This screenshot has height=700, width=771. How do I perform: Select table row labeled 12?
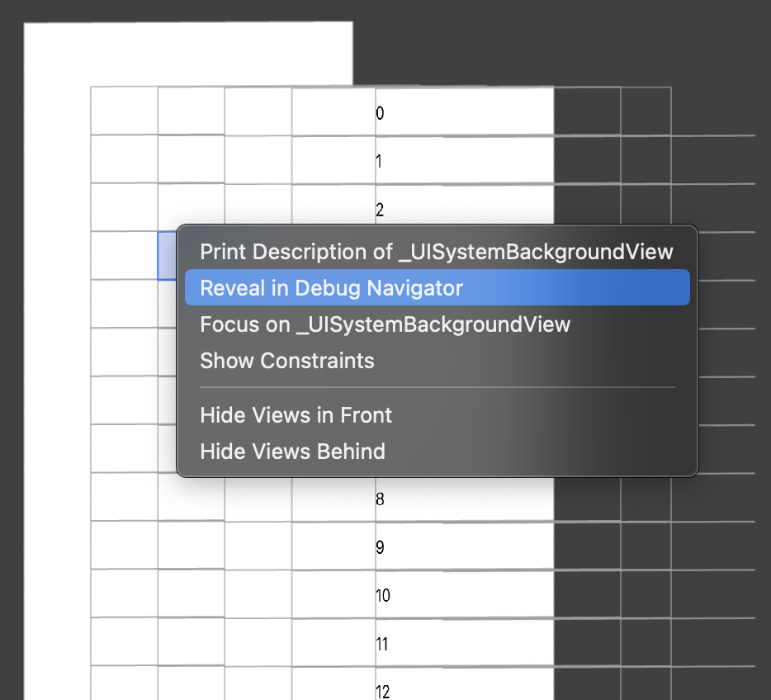tap(465, 684)
